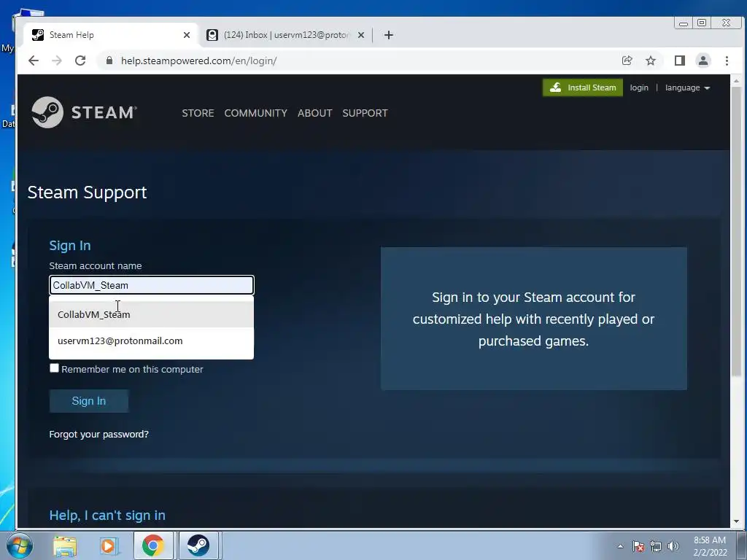This screenshot has height=560, width=747.
Task: Restore down the Chrome window
Action: [702, 23]
